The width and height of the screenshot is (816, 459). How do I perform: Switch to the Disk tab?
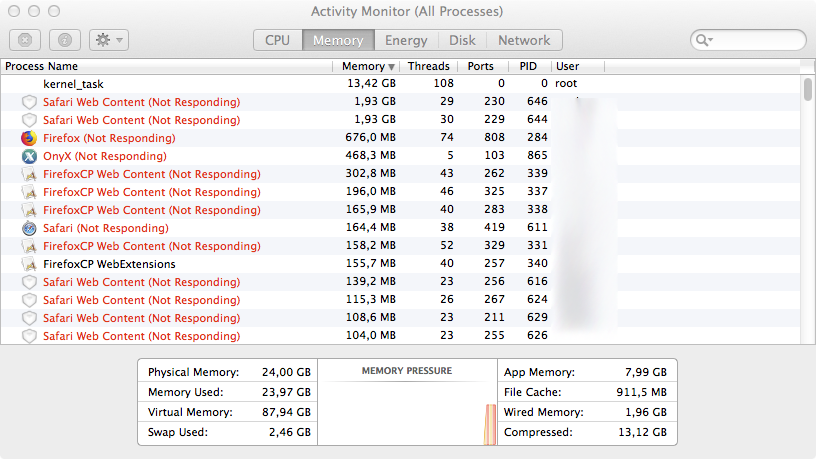pyautogui.click(x=462, y=40)
